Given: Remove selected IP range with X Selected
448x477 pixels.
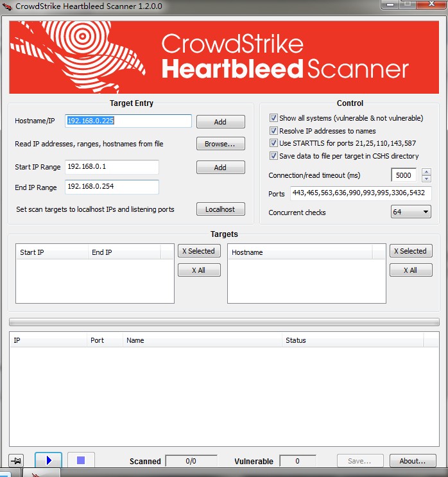Looking at the screenshot, I should pos(199,251).
